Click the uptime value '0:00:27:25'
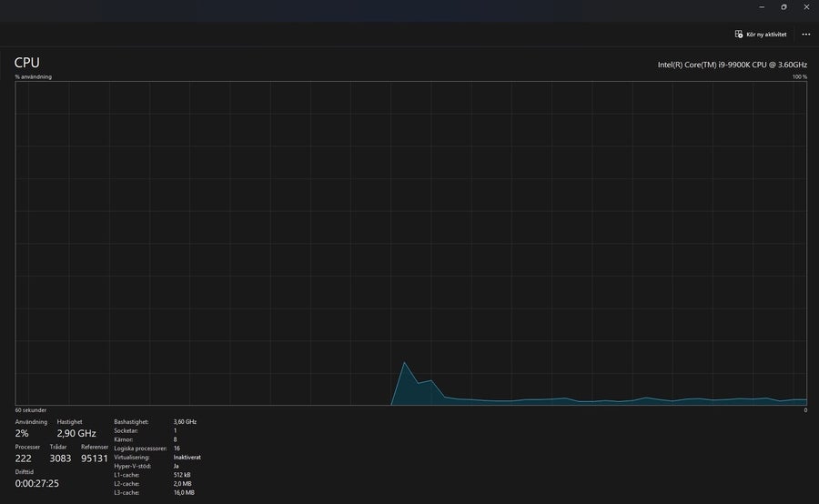 (37, 484)
